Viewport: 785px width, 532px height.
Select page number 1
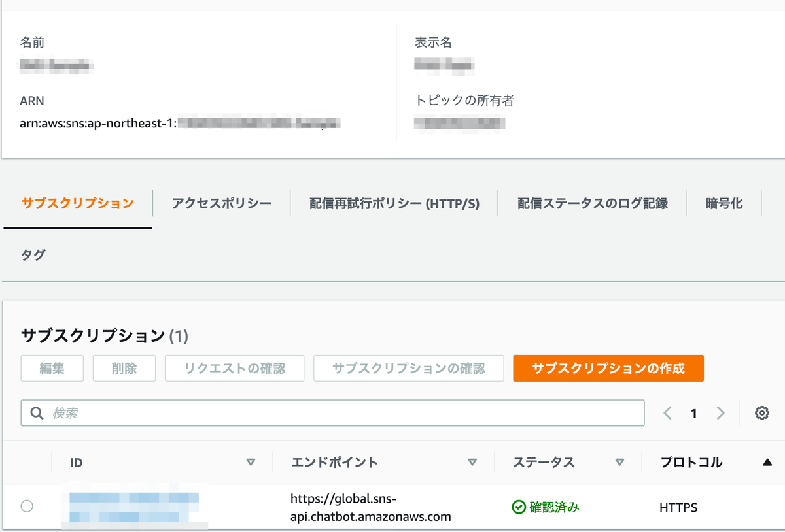(x=694, y=413)
